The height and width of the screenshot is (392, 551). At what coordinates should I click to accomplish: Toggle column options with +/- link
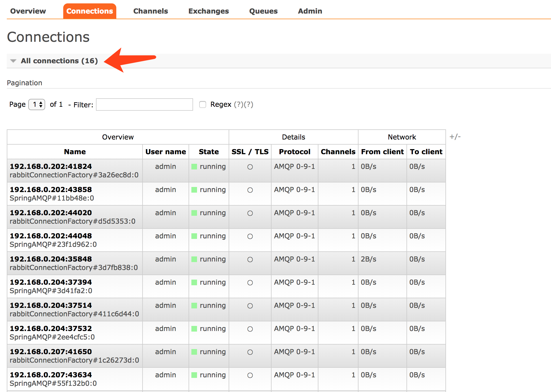coord(455,137)
